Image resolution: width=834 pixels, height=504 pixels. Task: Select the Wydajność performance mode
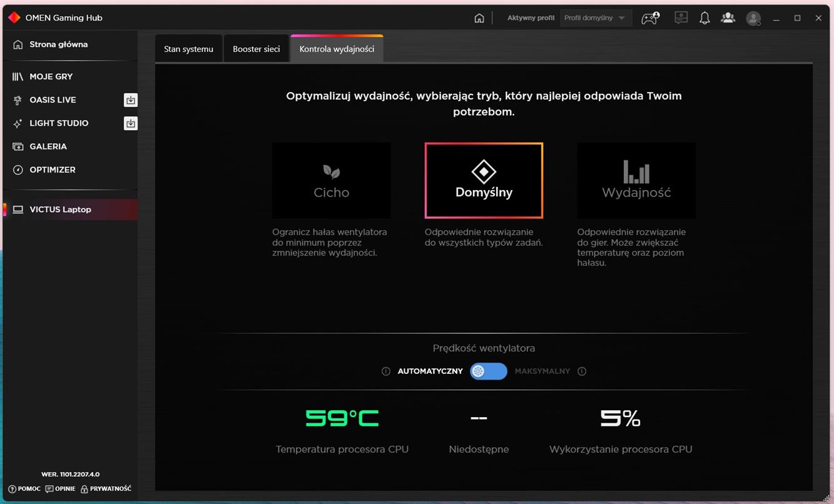pyautogui.click(x=636, y=181)
